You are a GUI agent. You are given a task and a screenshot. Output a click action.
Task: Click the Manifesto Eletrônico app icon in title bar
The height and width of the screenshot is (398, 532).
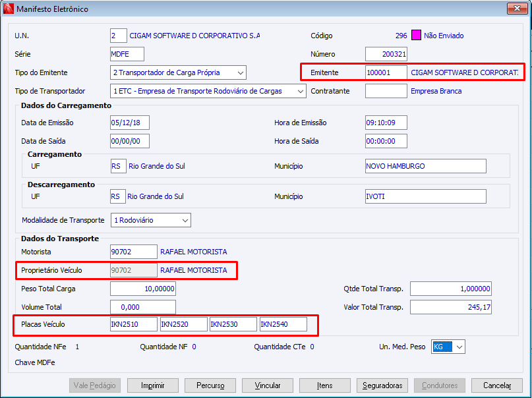(x=8, y=9)
